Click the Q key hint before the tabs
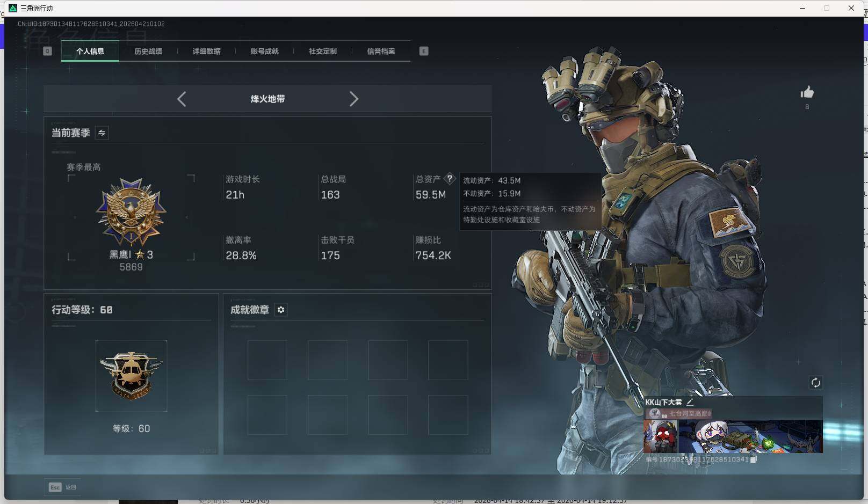This screenshot has width=868, height=504. coord(47,51)
